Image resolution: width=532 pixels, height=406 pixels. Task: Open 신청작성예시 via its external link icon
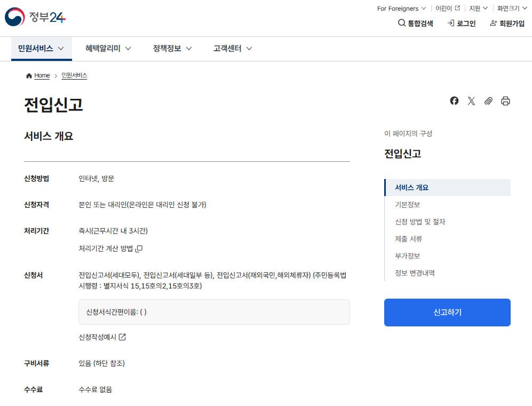coord(123,337)
